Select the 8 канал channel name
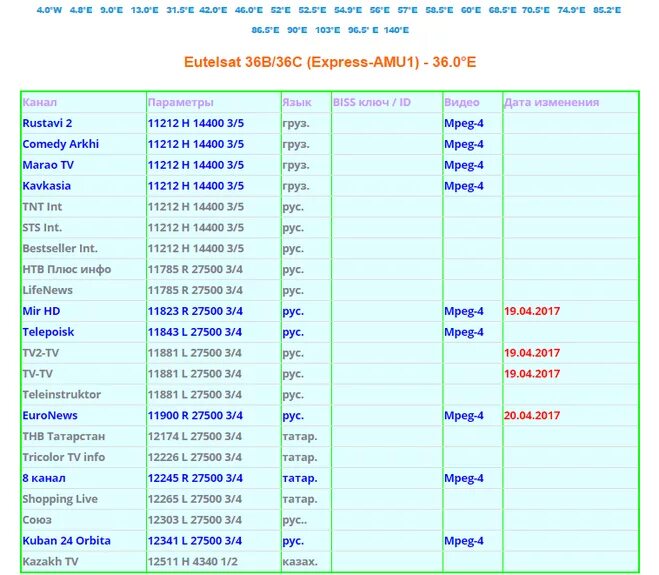The image size is (659, 575). pos(44,478)
